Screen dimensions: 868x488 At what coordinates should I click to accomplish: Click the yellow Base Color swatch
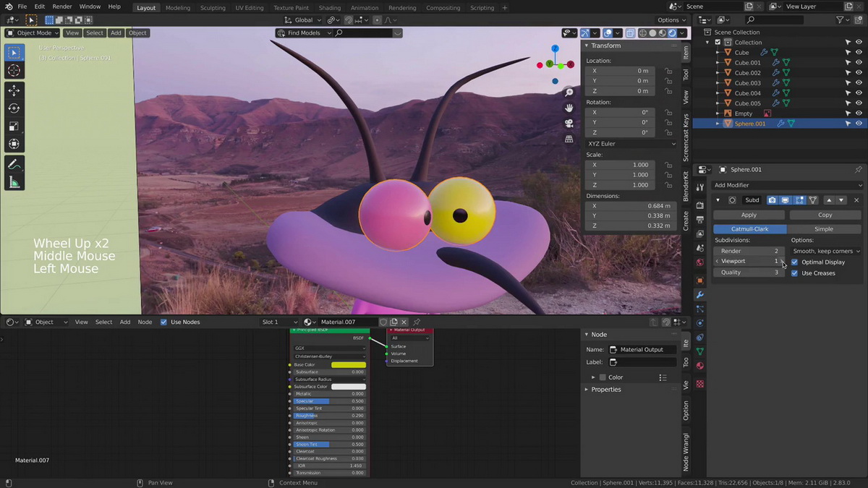[349, 365]
